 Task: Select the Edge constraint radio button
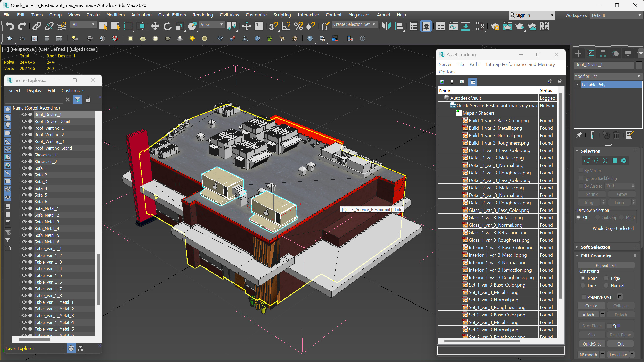pyautogui.click(x=606, y=278)
